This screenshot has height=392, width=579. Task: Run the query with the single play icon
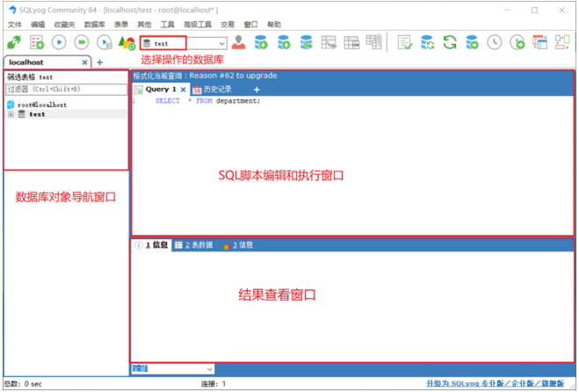point(59,42)
